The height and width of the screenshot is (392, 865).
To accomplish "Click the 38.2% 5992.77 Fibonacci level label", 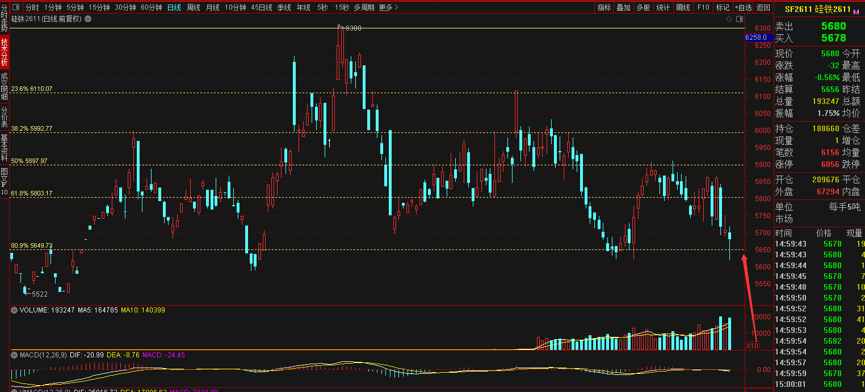I will pos(32,128).
